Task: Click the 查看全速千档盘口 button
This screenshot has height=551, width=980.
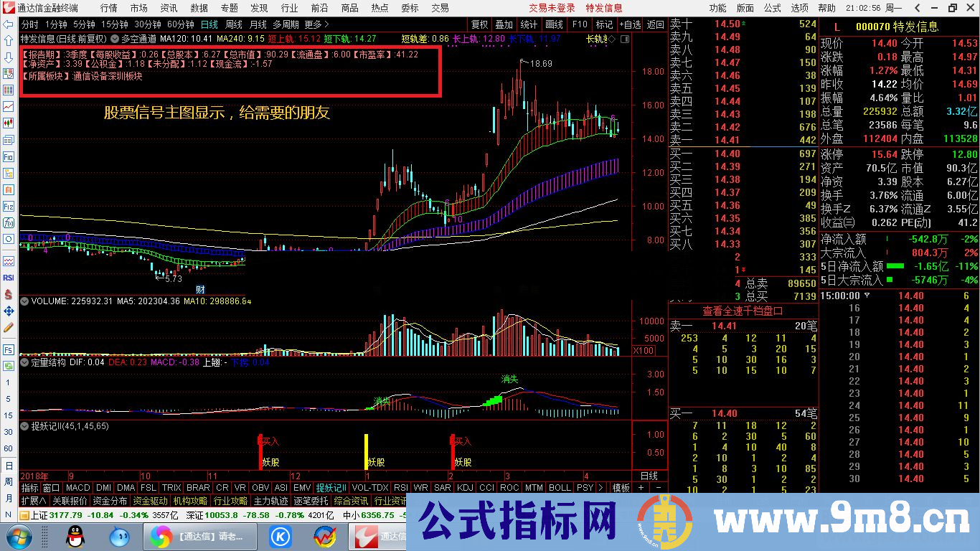Action: [x=743, y=311]
